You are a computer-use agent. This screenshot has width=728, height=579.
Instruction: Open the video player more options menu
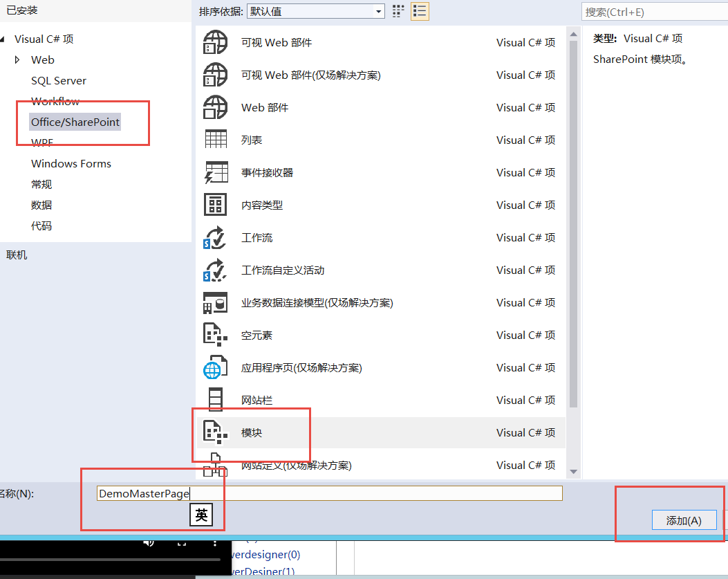coord(214,543)
